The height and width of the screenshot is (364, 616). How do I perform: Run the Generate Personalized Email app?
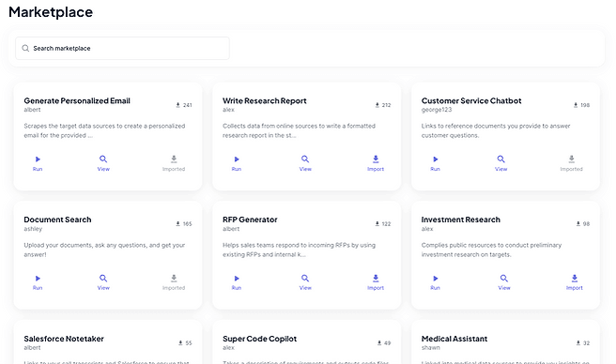(38, 163)
